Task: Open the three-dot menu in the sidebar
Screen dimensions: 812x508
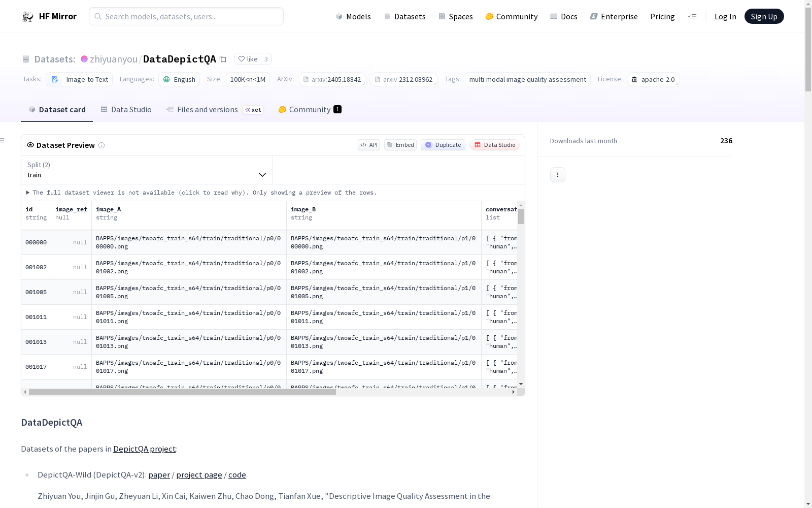Action: click(558, 175)
